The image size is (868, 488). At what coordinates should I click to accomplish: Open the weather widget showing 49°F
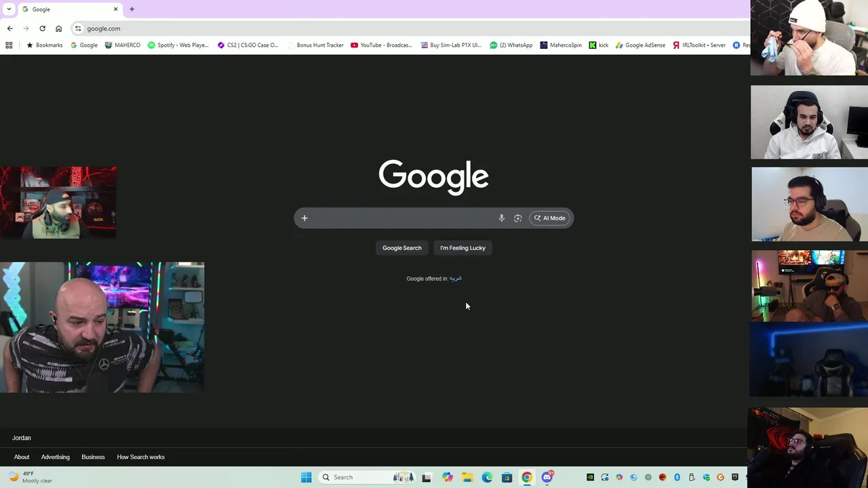[30, 477]
